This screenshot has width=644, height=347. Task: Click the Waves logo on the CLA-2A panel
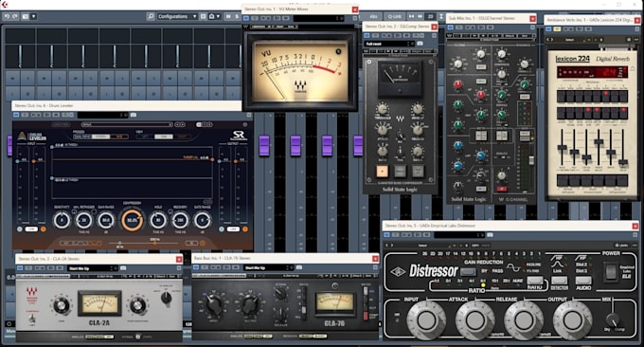tap(31, 292)
